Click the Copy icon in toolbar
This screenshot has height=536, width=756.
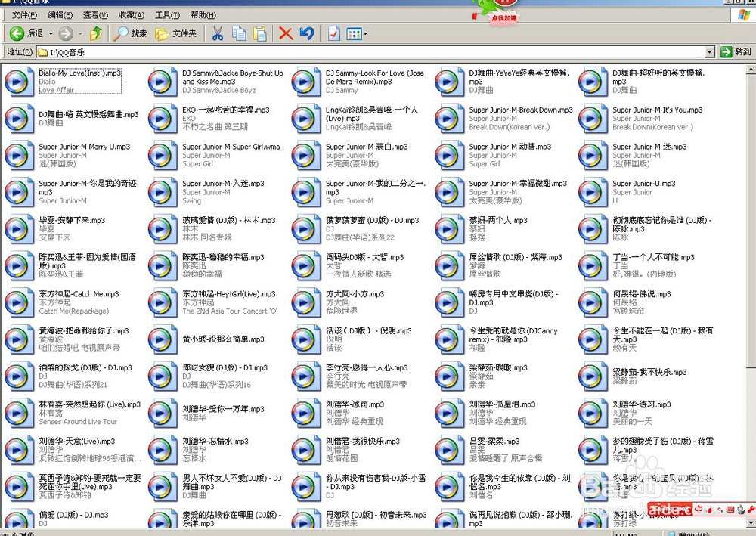tap(239, 33)
